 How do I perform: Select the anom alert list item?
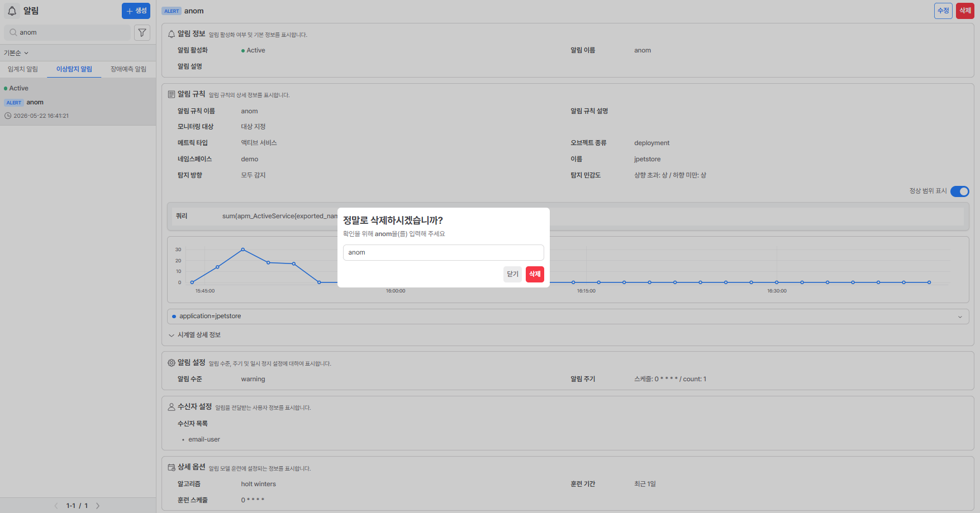pos(78,102)
